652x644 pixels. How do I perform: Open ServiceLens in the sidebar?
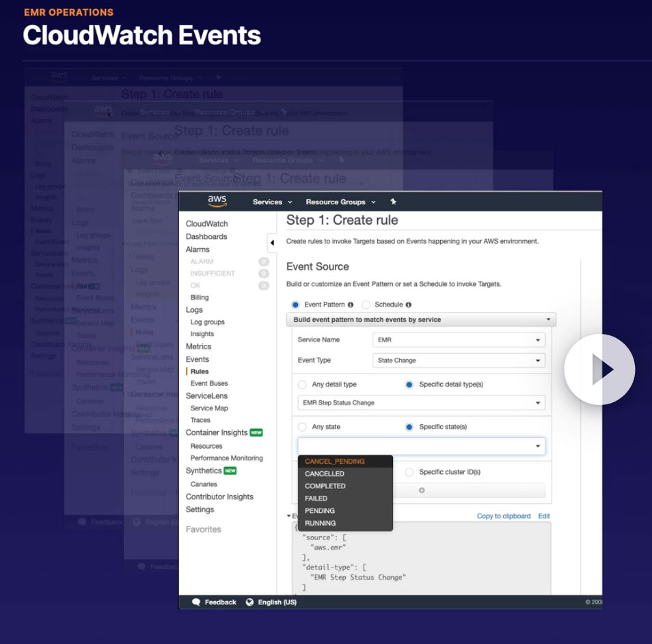206,396
